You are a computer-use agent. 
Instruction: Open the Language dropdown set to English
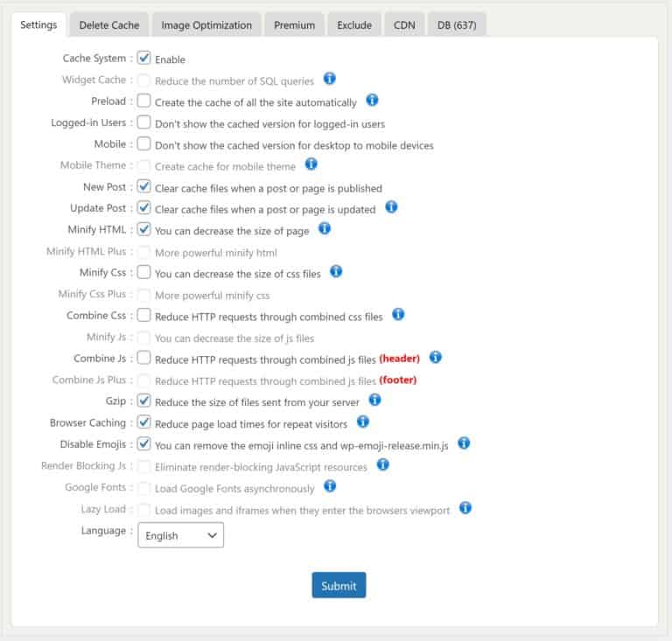click(x=181, y=535)
